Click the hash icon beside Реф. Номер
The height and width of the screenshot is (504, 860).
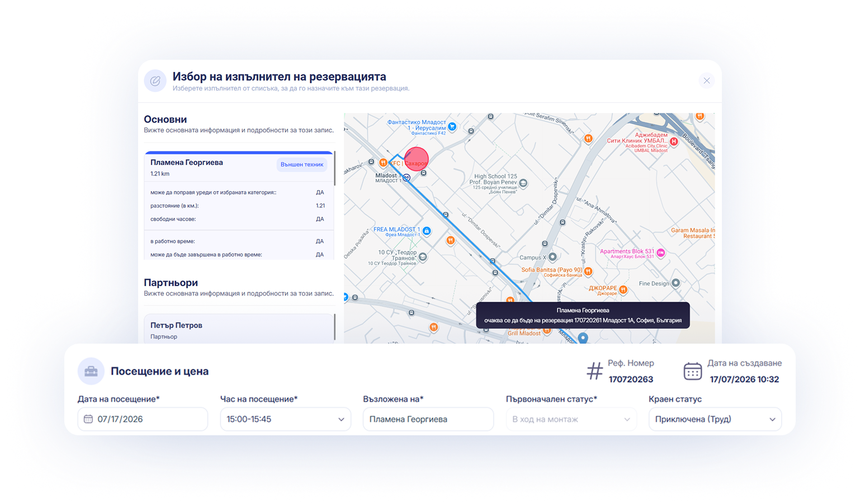pos(594,371)
